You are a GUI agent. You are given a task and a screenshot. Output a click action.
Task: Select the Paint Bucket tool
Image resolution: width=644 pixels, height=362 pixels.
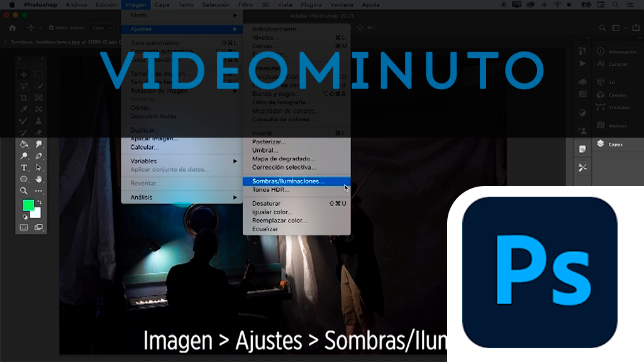pos(24,144)
